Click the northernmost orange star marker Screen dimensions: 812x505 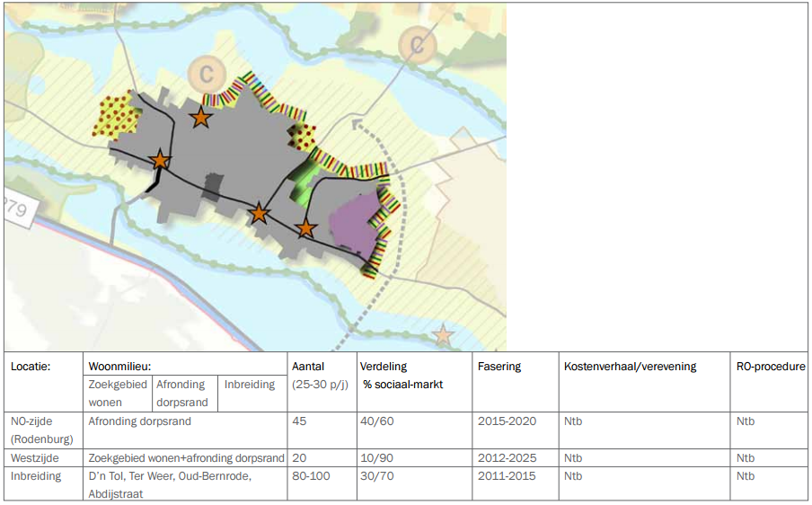pos(200,118)
